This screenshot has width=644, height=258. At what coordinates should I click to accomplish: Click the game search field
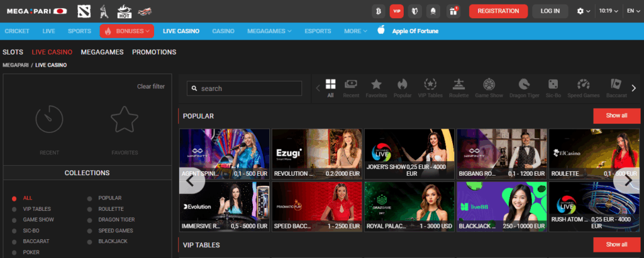245,88
